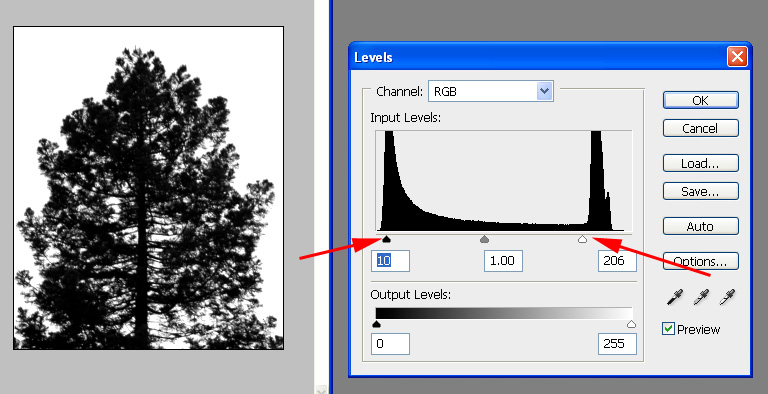Viewport: 768px width, 394px height.
Task: Click the output black slider triangle
Action: pos(376,324)
